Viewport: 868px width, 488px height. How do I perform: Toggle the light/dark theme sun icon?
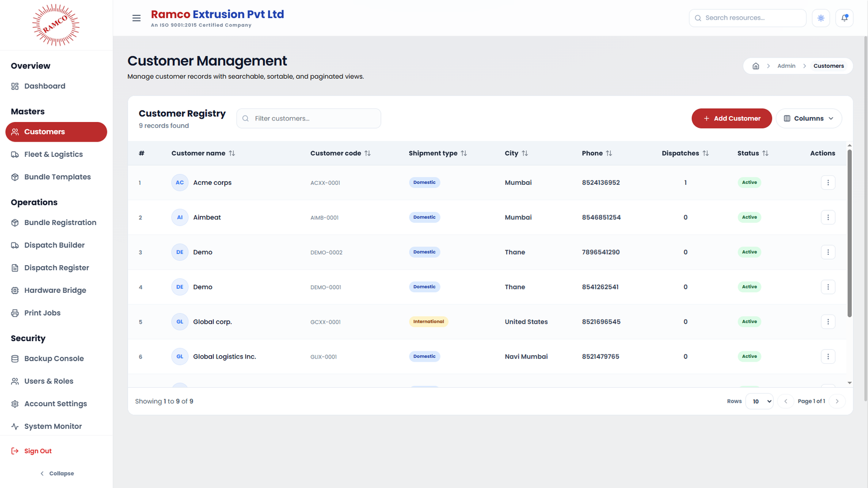821,18
